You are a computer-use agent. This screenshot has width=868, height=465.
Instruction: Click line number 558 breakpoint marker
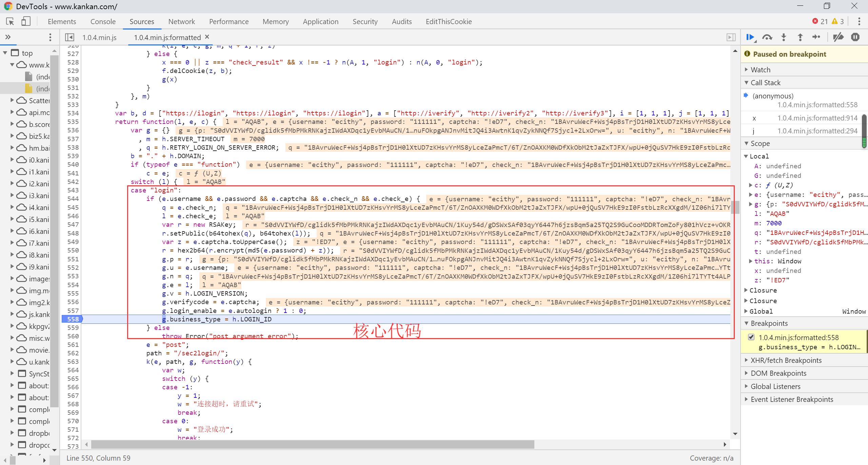(73, 319)
